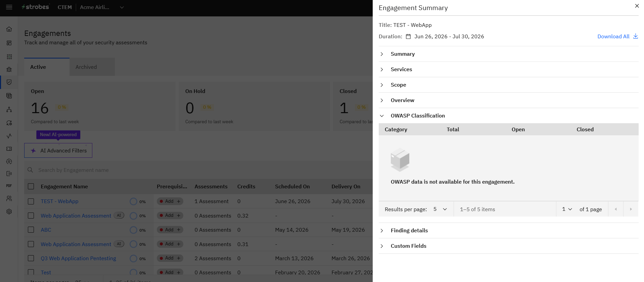Open the settings gear sidebar icon
The height and width of the screenshot is (282, 644).
9,211
